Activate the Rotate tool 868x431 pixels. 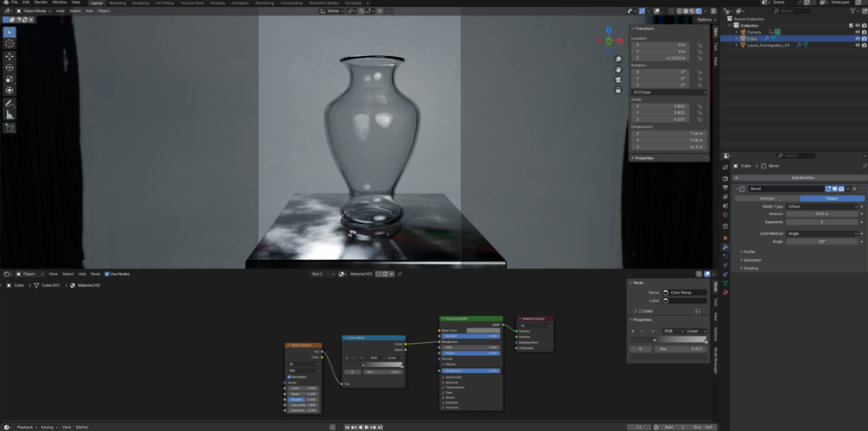pyautogui.click(x=10, y=67)
